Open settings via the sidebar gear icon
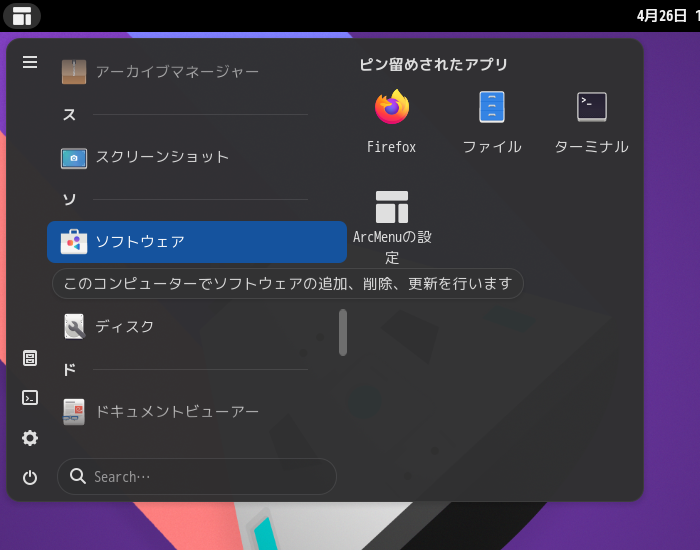Viewport: 700px width, 550px height. pos(30,438)
